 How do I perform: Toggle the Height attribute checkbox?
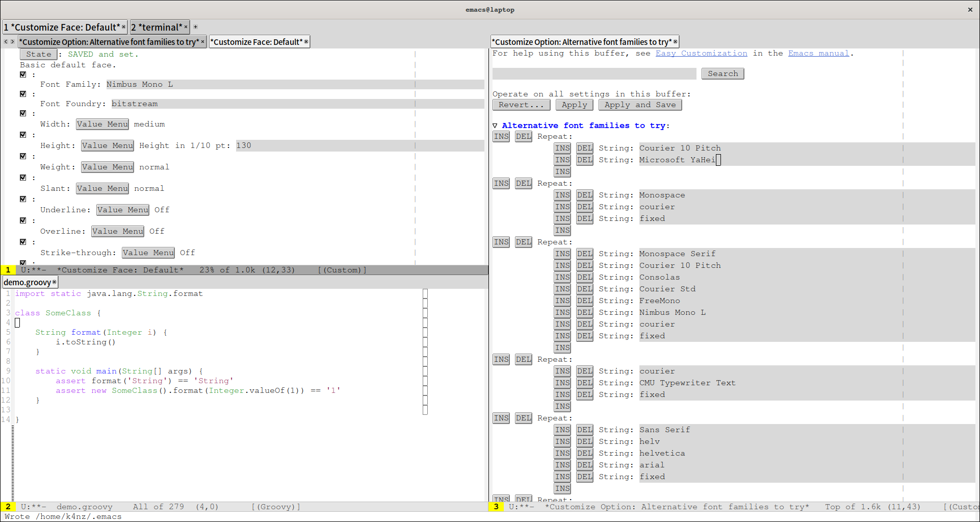[23, 135]
